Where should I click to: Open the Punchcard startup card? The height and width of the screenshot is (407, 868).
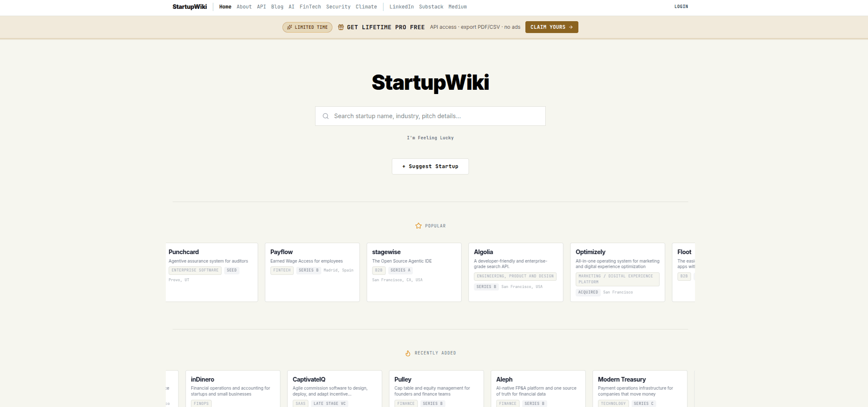212,272
